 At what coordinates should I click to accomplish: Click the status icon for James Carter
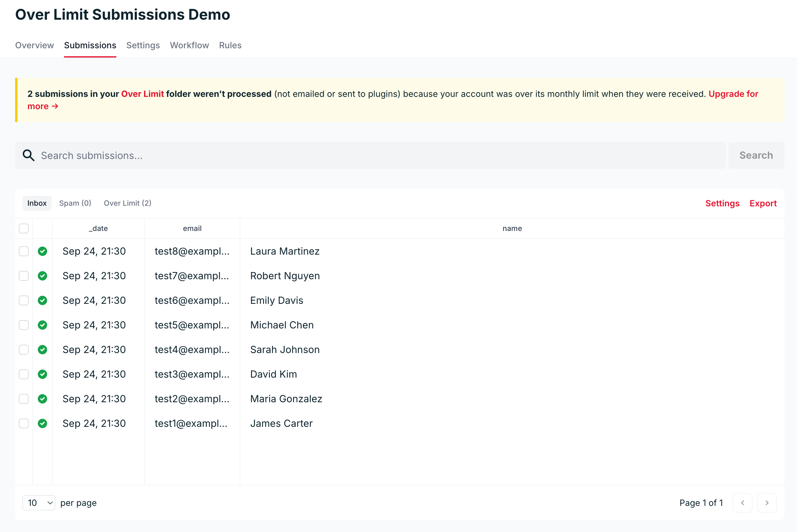coord(42,423)
